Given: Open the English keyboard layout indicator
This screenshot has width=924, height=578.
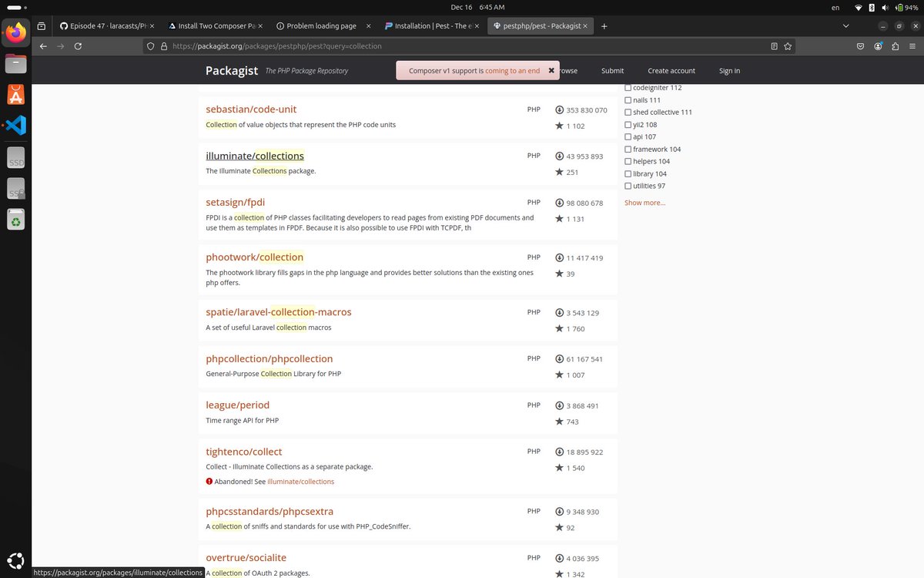Looking at the screenshot, I should click(835, 7).
